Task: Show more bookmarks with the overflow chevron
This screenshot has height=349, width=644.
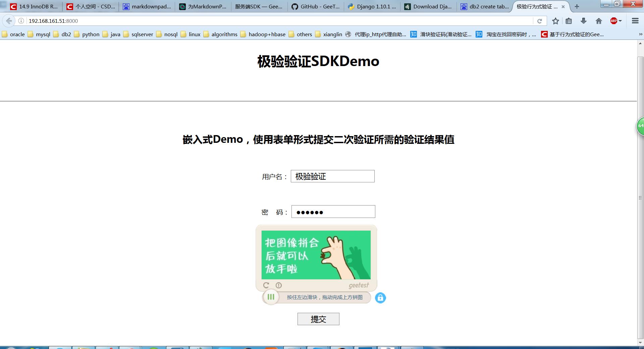Action: point(640,34)
